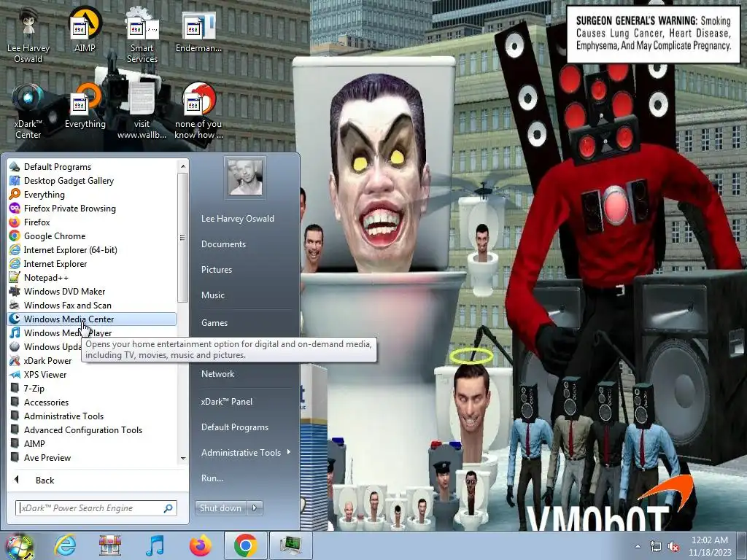Open Google Chrome from the taskbar
Image resolution: width=747 pixels, height=560 pixels.
(x=245, y=545)
